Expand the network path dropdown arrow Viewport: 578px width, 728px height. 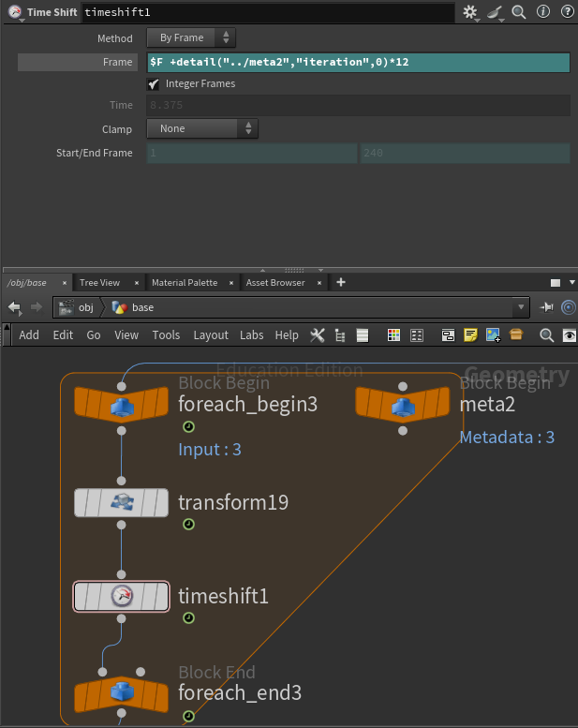click(521, 307)
